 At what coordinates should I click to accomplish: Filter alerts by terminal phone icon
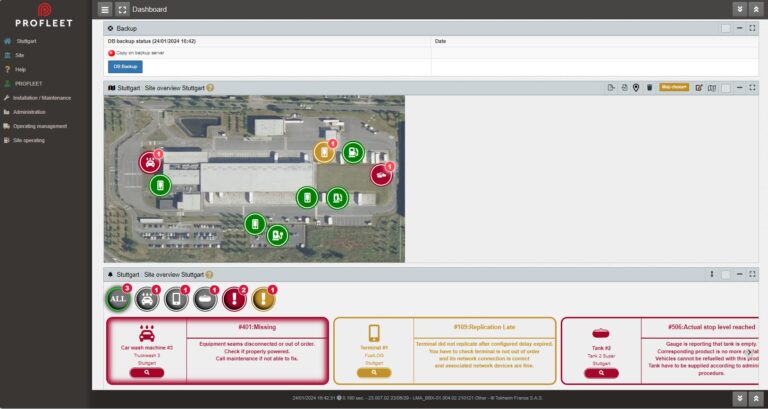176,299
